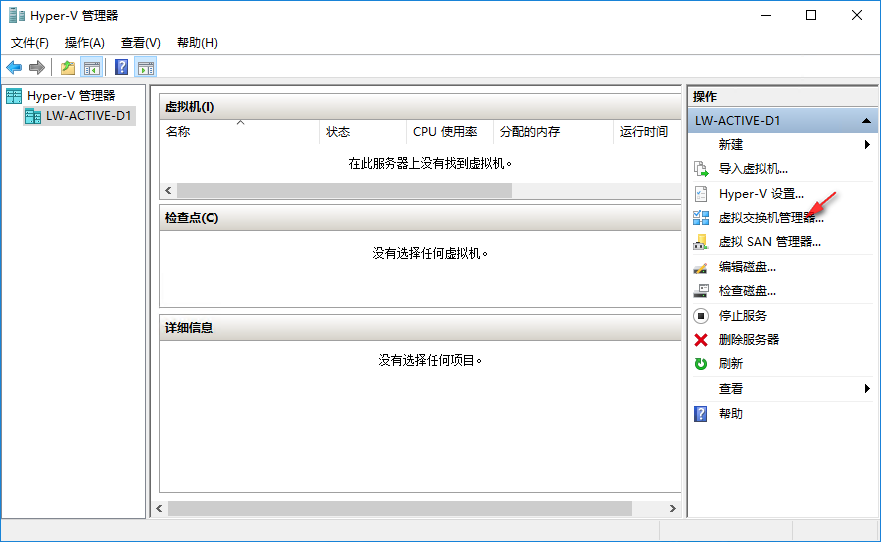Click the 检查点(C) section header
The image size is (881, 542).
click(420, 218)
